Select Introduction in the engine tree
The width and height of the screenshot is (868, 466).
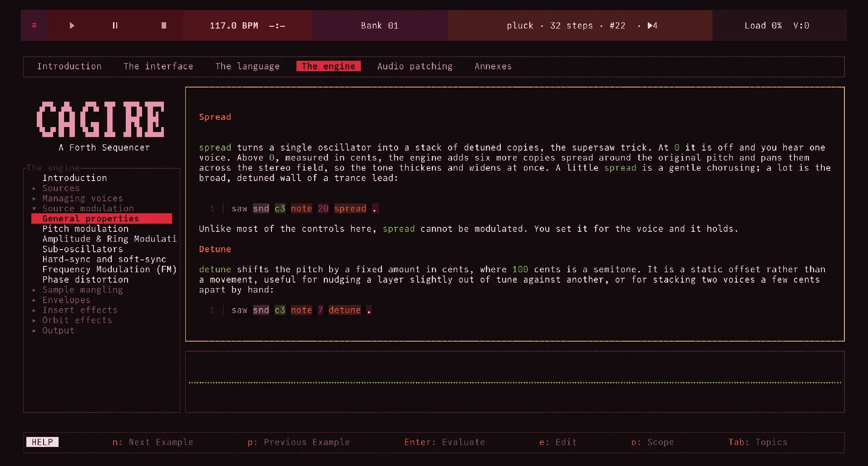[x=74, y=178]
